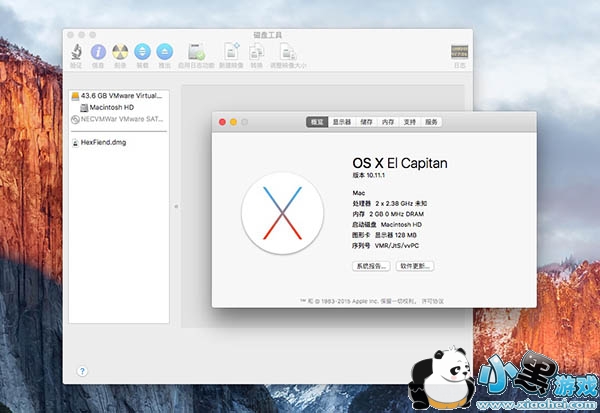The height and width of the screenshot is (413, 600).
Task: Click the 刻录 (Burn) disc icon
Action: pos(121,52)
